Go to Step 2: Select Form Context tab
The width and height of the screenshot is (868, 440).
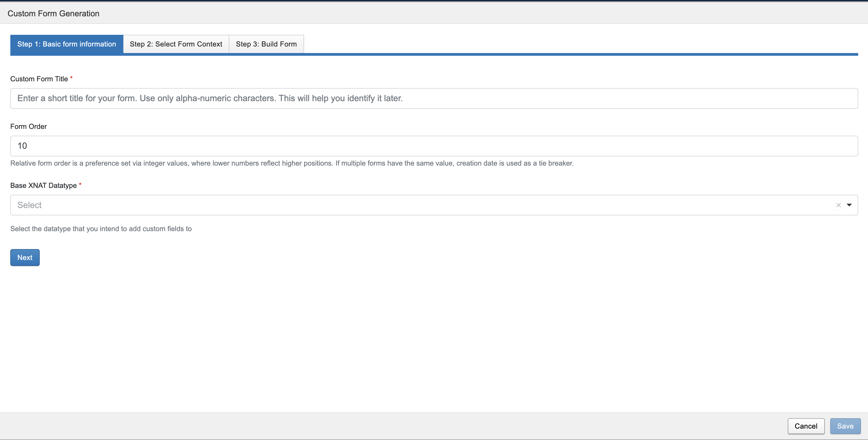176,44
